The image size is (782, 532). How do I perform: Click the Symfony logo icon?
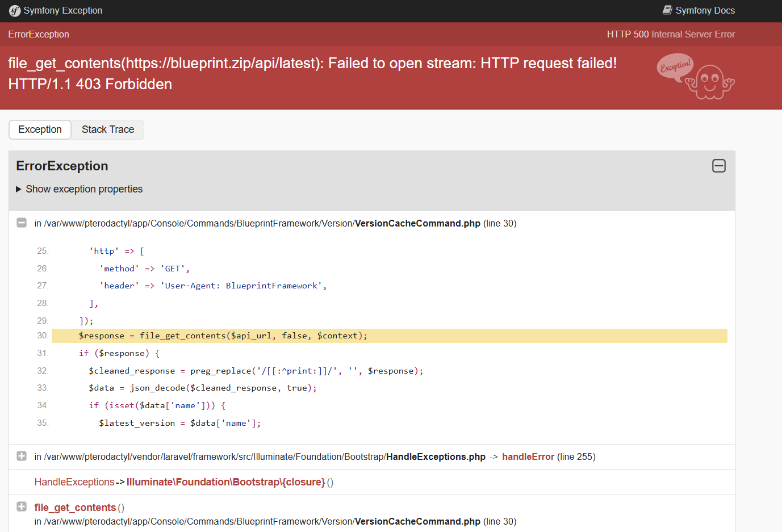coord(15,11)
